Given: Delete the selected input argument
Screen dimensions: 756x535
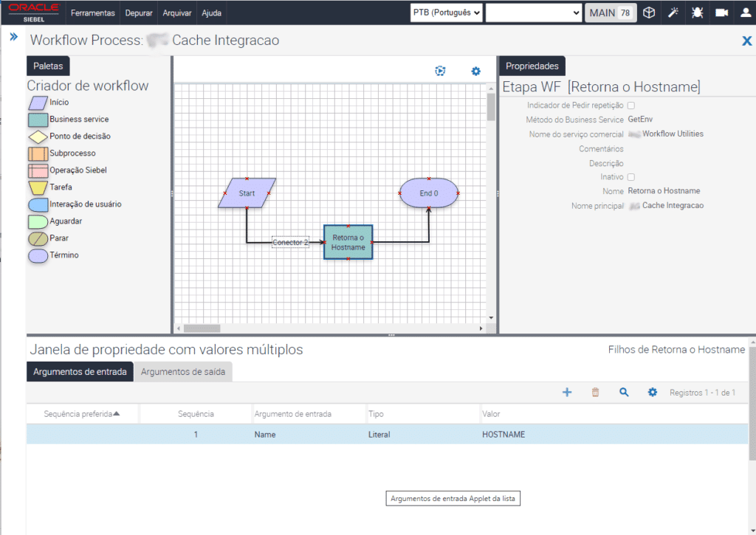Looking at the screenshot, I should (596, 393).
